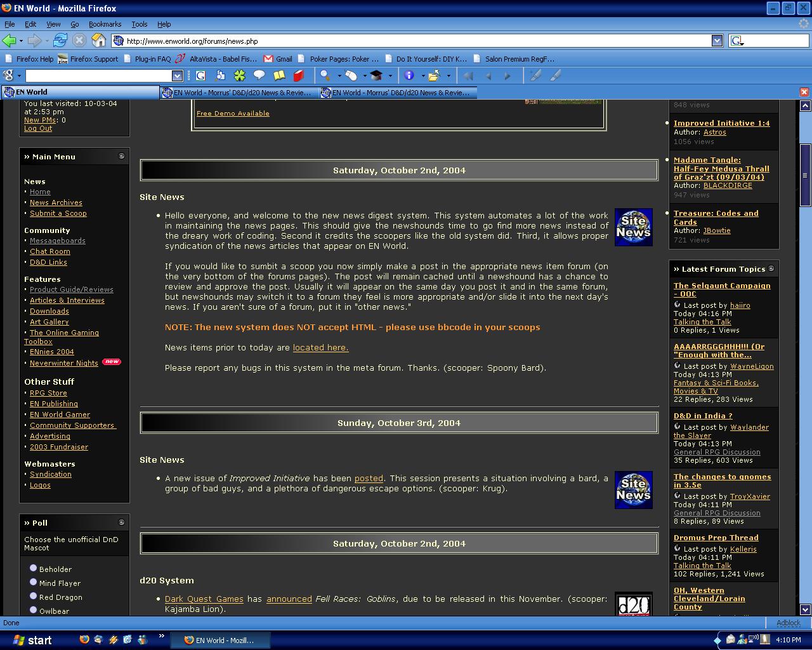Reload the page with the Reload icon
The image size is (812, 650).
[x=60, y=41]
